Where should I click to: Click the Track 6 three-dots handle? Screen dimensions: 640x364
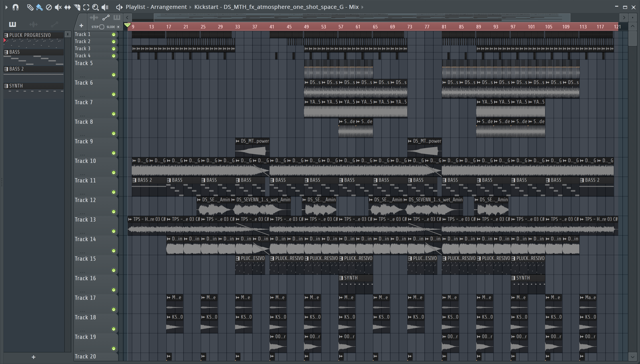[x=82, y=96]
